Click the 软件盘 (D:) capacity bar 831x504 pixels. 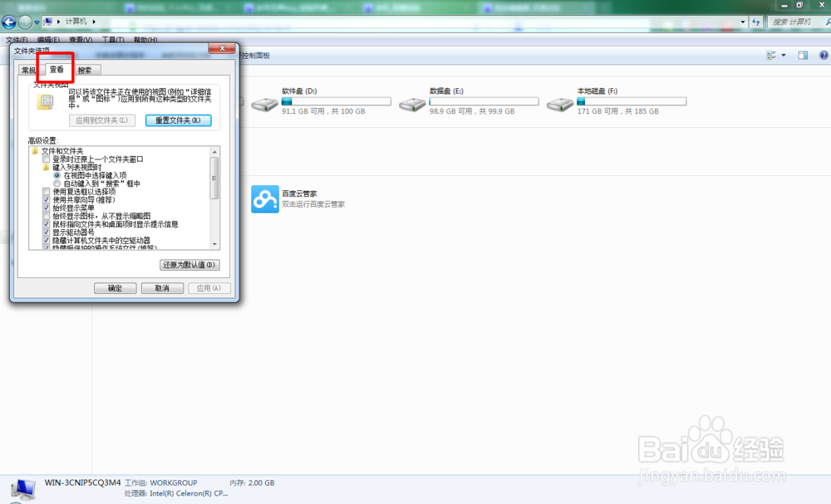pos(337,101)
